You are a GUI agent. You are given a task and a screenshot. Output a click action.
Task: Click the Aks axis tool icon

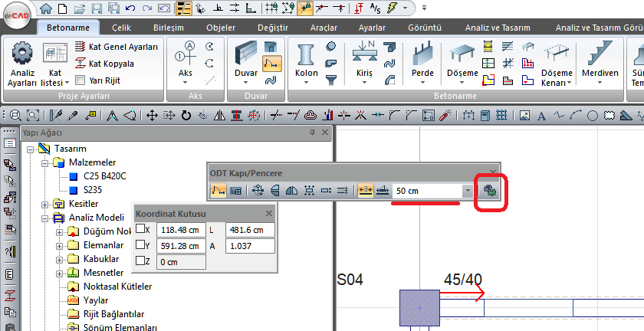coord(185,55)
